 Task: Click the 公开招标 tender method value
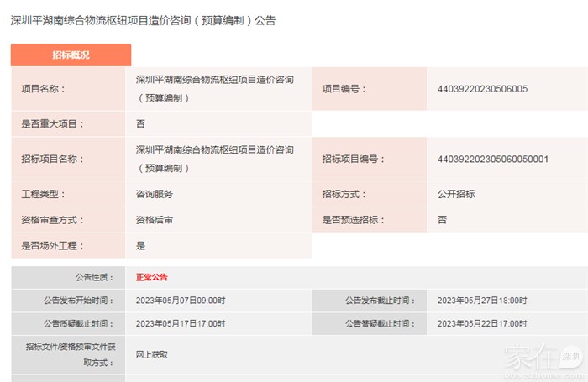pyautogui.click(x=456, y=194)
